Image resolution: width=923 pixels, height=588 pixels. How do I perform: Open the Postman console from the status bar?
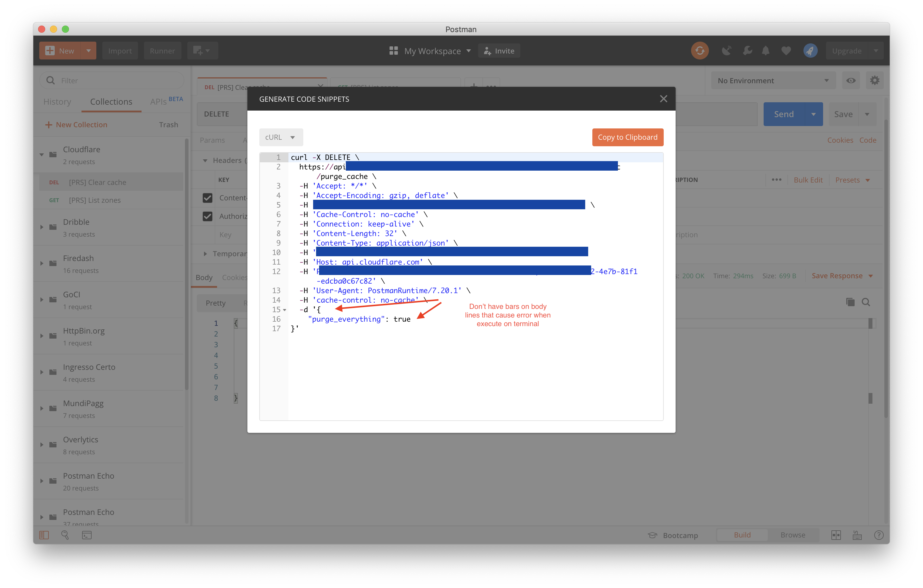point(87,535)
